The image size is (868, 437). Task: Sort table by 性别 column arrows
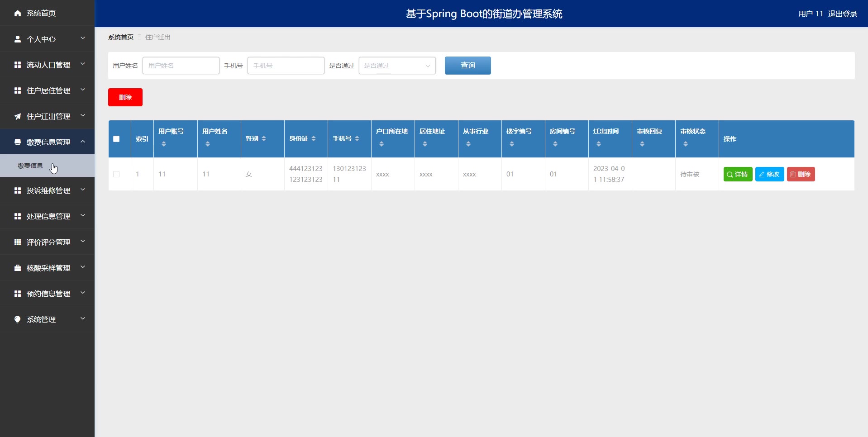pyautogui.click(x=264, y=138)
